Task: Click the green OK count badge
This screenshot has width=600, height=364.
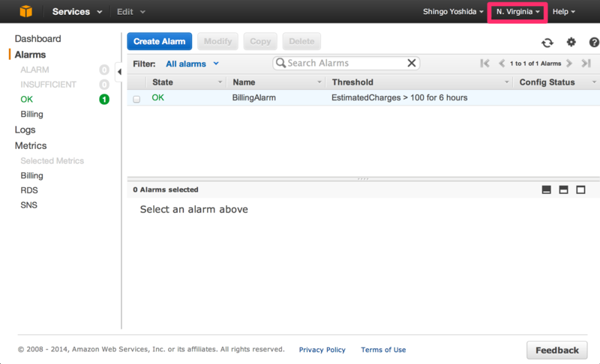Action: pos(104,100)
